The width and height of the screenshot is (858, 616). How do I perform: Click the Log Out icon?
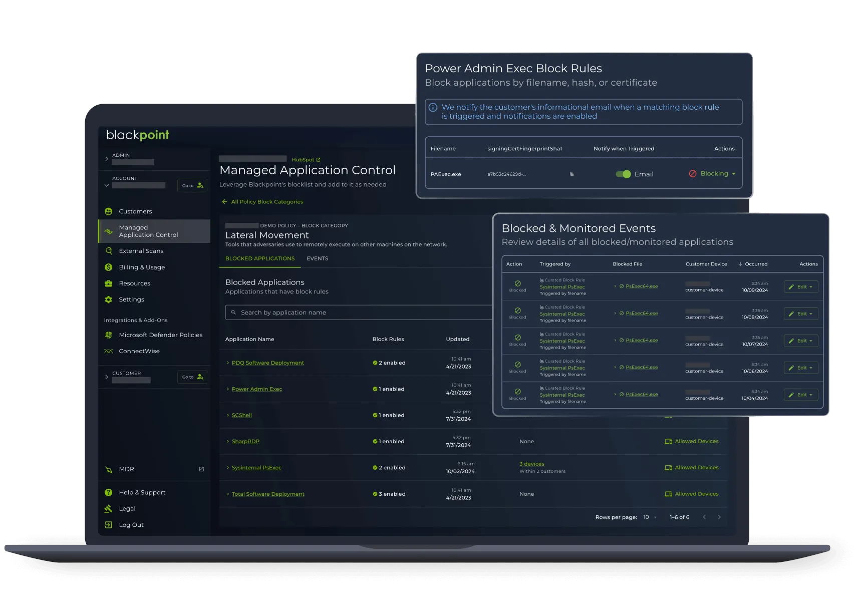108,525
